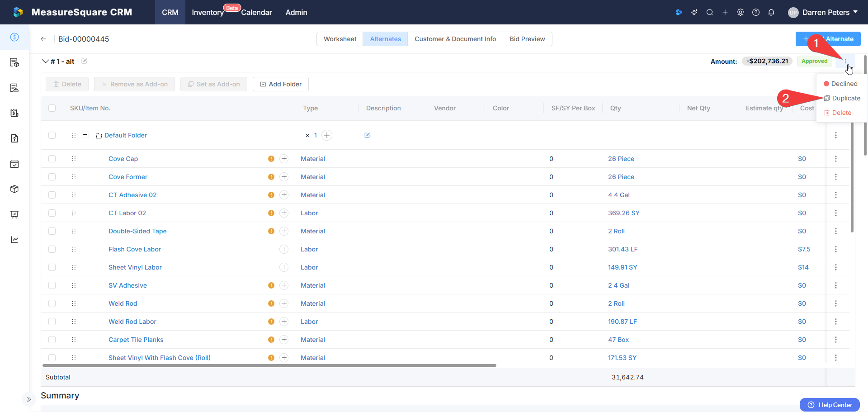Open row menu for Default Folder

pos(836,135)
